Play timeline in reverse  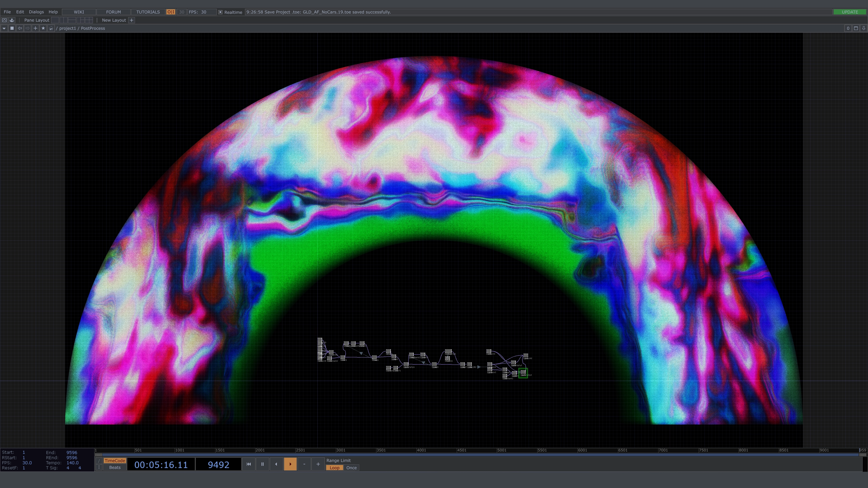[276, 464]
